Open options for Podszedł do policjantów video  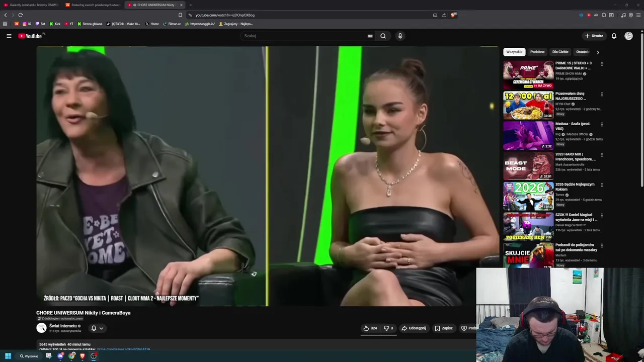(602, 245)
